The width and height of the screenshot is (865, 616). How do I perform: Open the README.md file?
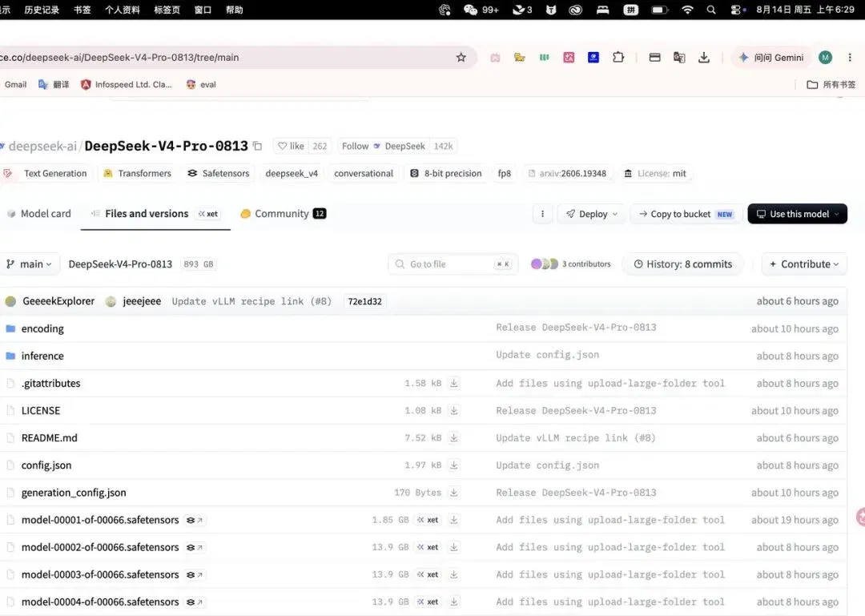point(49,437)
